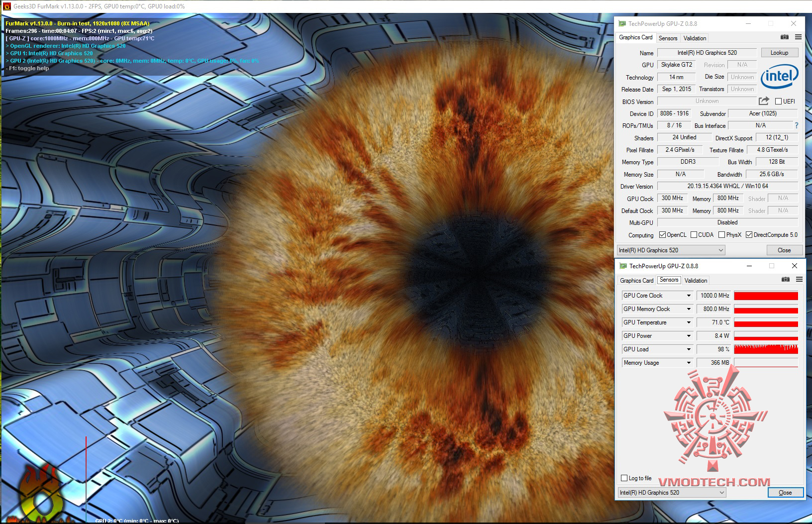Expand the GPU Load sensor dropdown
The image size is (812, 524).
(x=689, y=349)
